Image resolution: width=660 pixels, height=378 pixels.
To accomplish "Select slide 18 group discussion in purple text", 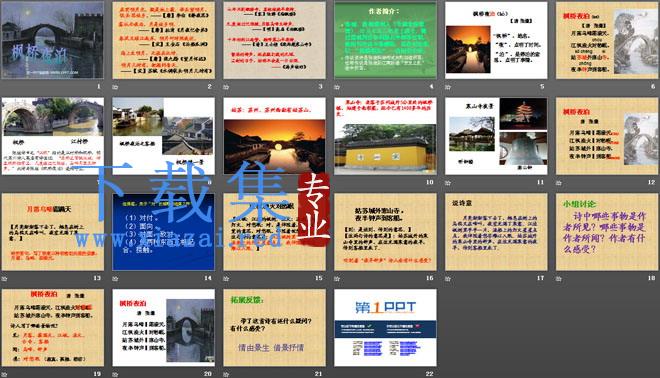I will click(x=607, y=232).
